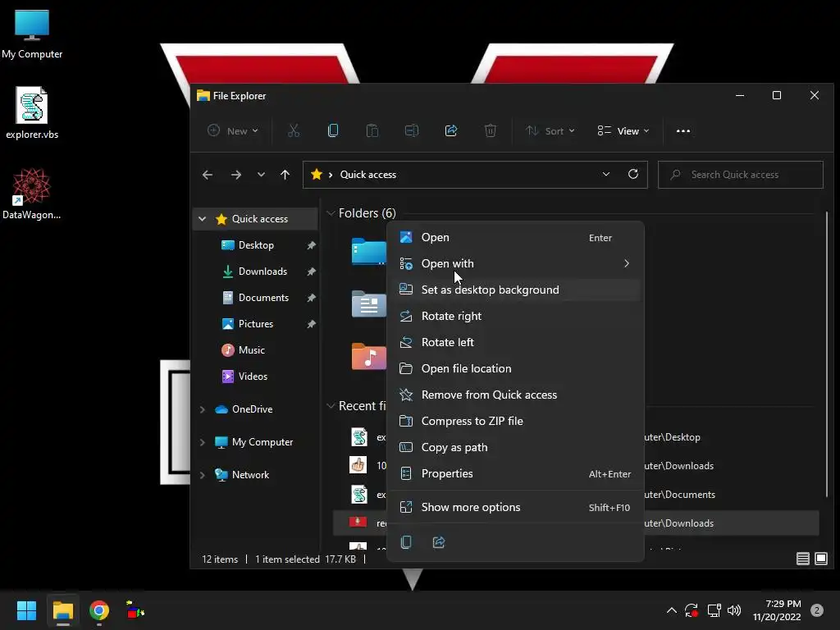The image size is (840, 630).
Task: Expand My Computer in navigation pane
Action: [x=202, y=442]
